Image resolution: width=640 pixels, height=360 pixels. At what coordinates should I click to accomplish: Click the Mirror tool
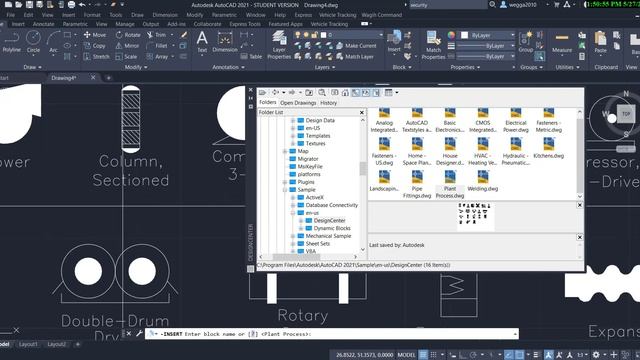127,46
